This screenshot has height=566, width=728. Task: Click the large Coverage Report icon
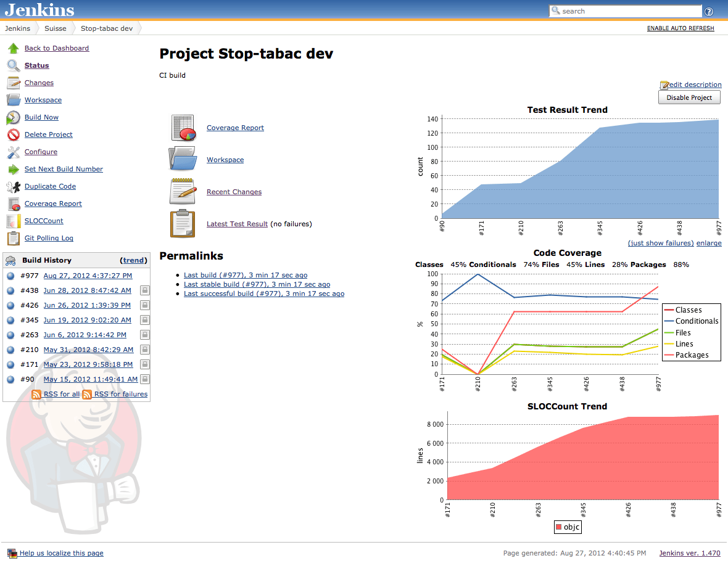point(183,128)
